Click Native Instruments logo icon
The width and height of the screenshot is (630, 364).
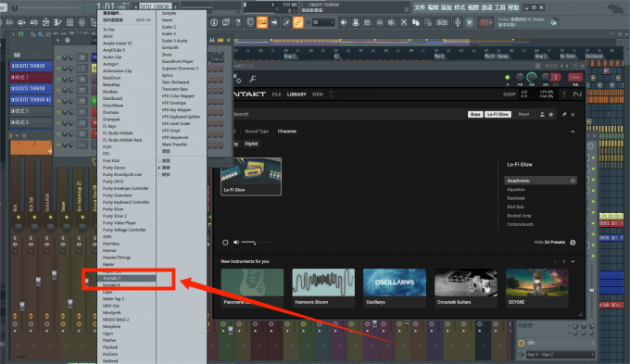coord(577,94)
